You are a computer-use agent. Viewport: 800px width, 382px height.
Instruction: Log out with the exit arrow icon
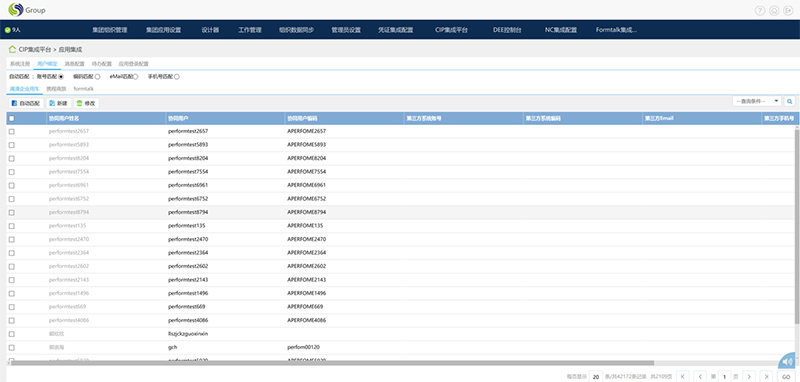(787, 10)
